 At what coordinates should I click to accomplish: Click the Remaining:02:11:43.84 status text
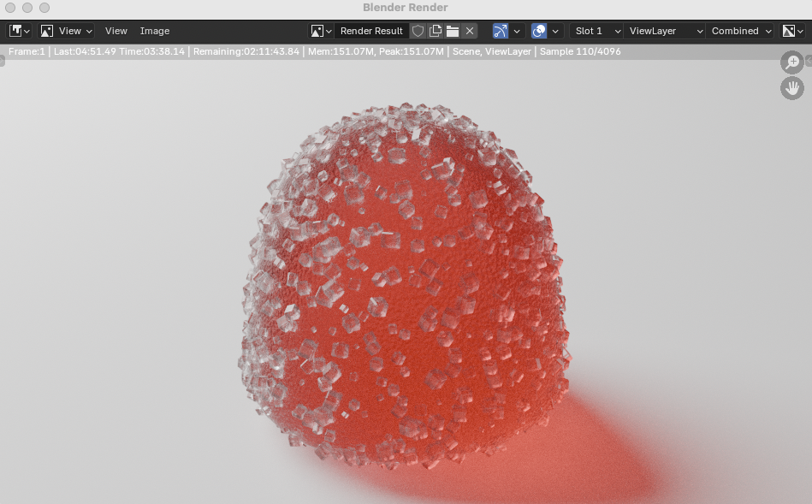click(246, 51)
